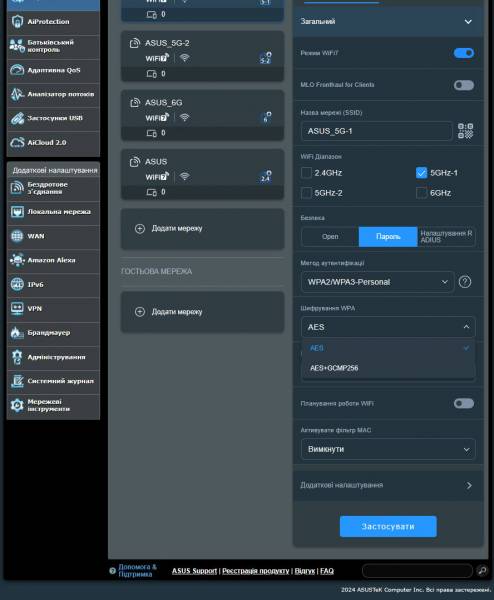The height and width of the screenshot is (600, 494).
Task: Click the authentication method help icon
Action: [465, 282]
